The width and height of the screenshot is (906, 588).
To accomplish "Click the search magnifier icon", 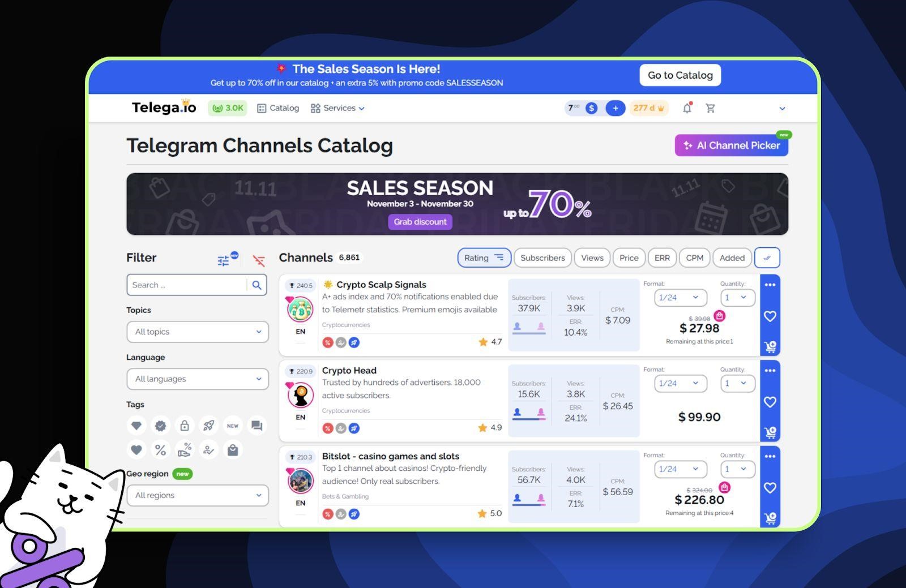I will (257, 285).
